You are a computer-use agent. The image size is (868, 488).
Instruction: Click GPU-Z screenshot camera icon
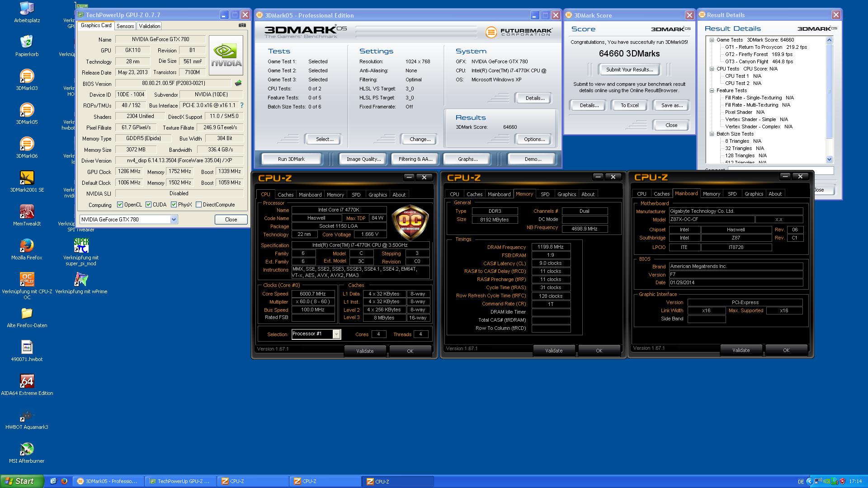point(242,25)
